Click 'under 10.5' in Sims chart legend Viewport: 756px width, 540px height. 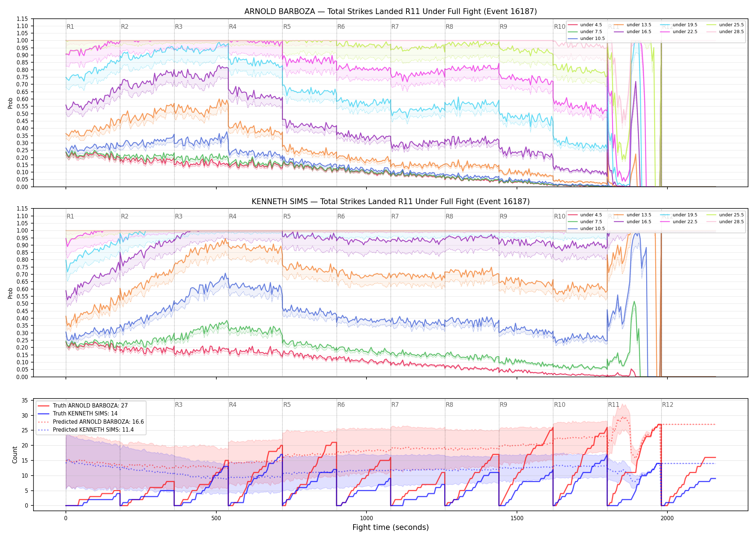coord(592,229)
